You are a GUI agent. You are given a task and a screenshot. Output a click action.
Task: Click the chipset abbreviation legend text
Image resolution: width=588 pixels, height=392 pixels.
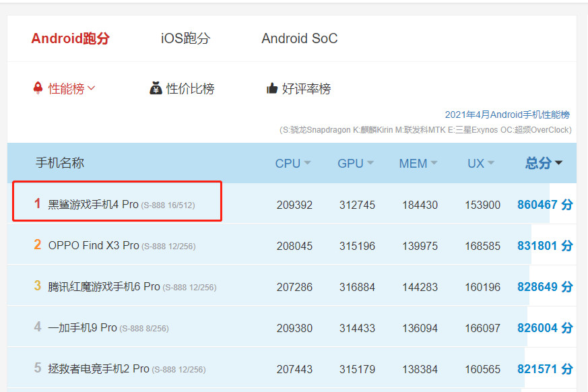click(426, 130)
